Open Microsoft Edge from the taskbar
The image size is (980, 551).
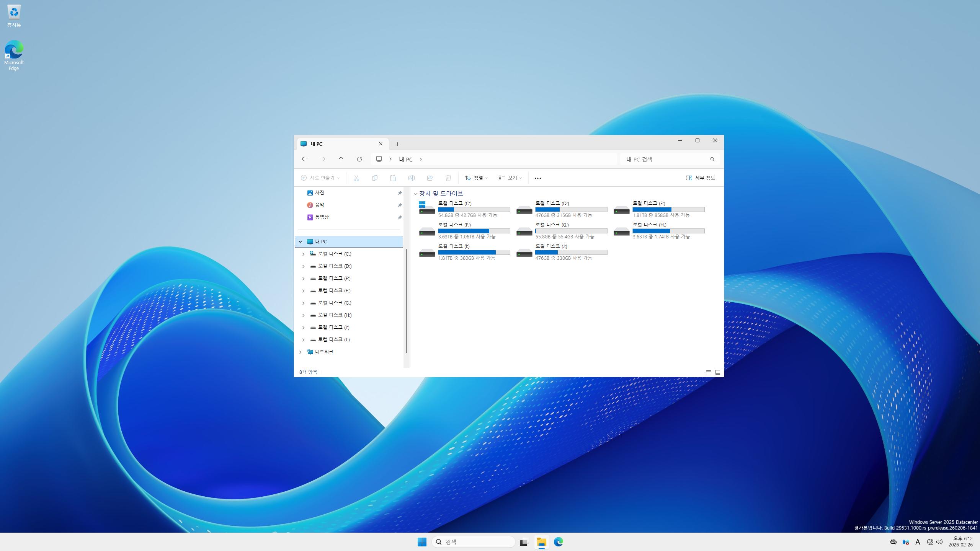tap(558, 542)
